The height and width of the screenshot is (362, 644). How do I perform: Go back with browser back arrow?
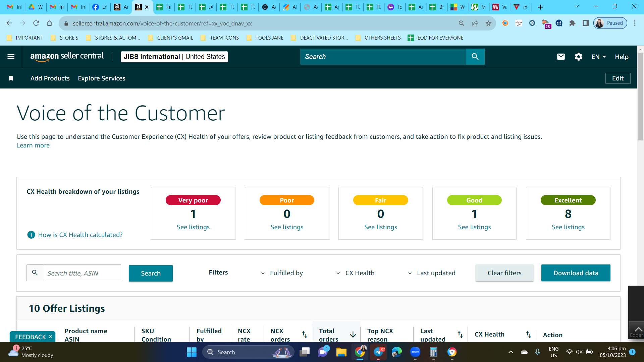[9, 23]
